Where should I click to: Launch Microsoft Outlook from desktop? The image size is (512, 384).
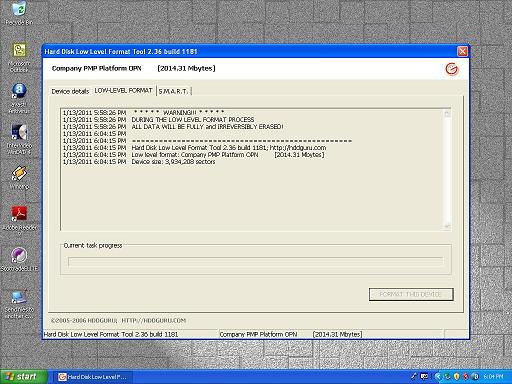(x=19, y=57)
